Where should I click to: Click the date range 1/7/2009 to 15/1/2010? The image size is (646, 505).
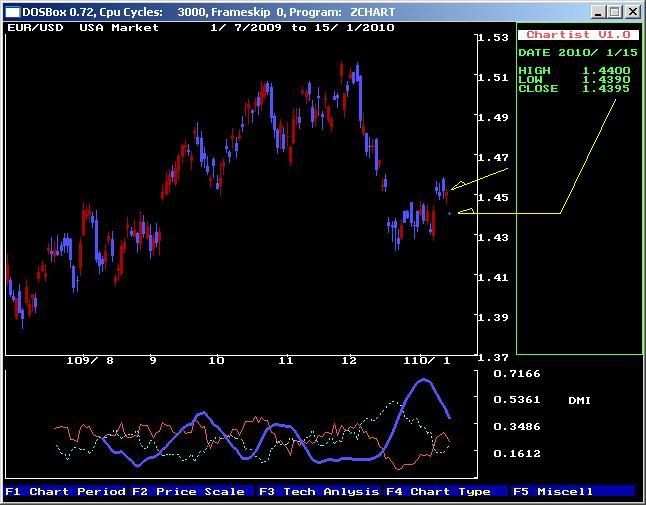point(302,28)
